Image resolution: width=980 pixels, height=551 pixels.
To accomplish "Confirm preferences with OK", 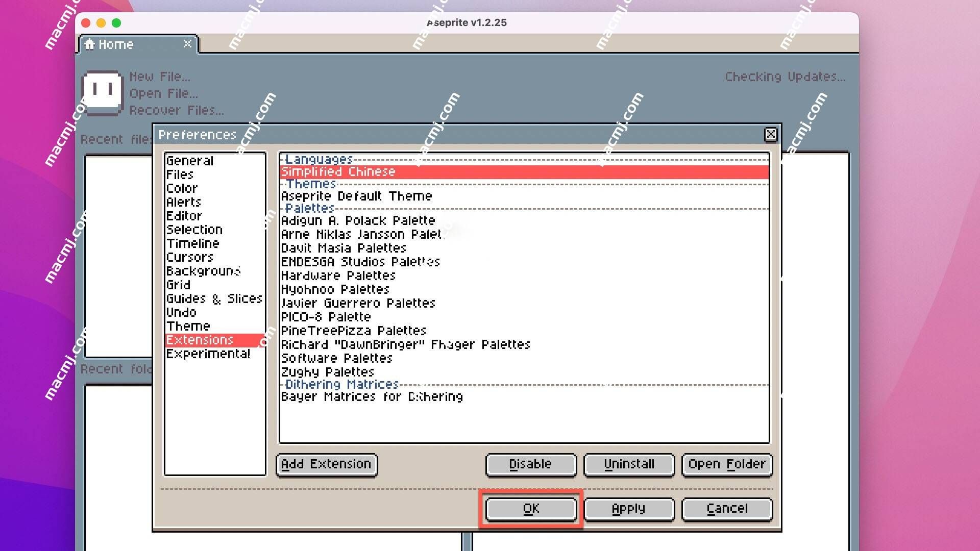I will tap(531, 509).
